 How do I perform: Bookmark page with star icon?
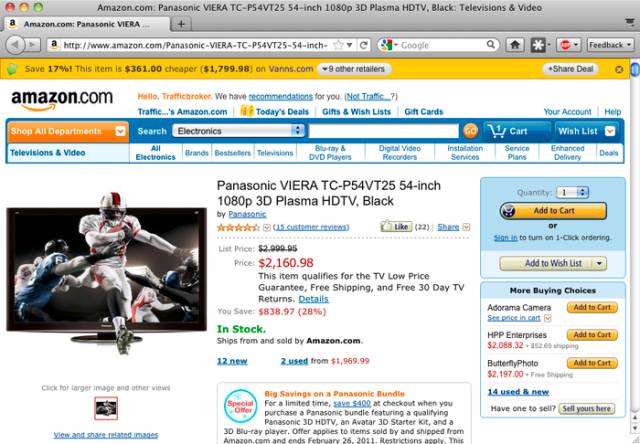click(338, 45)
